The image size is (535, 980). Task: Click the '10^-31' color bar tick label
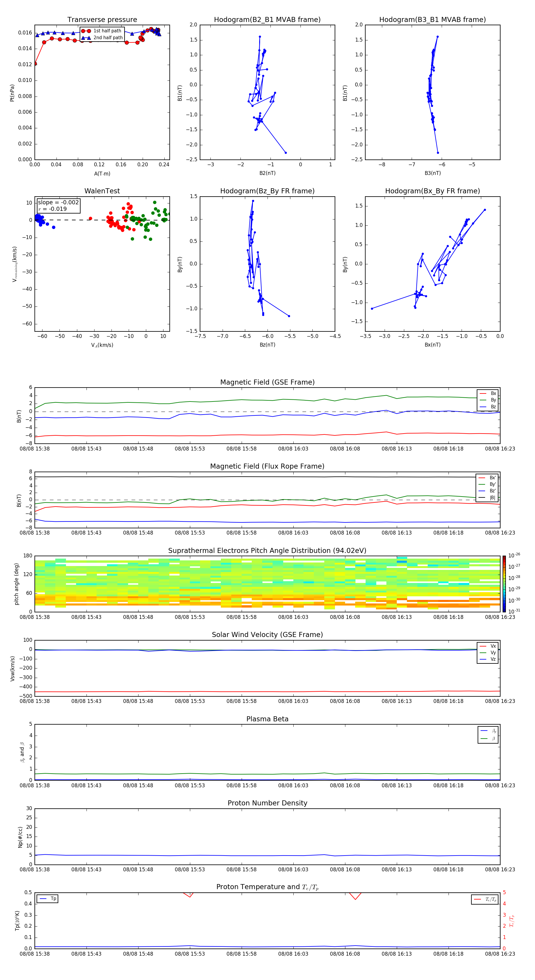(514, 611)
